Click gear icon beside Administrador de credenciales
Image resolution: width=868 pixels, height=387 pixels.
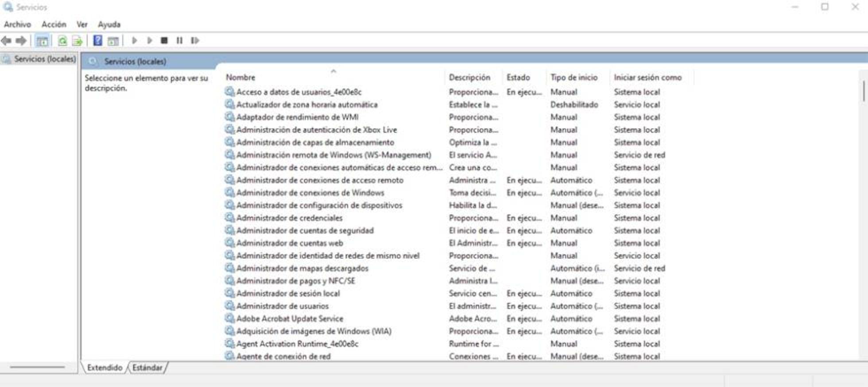coord(229,217)
